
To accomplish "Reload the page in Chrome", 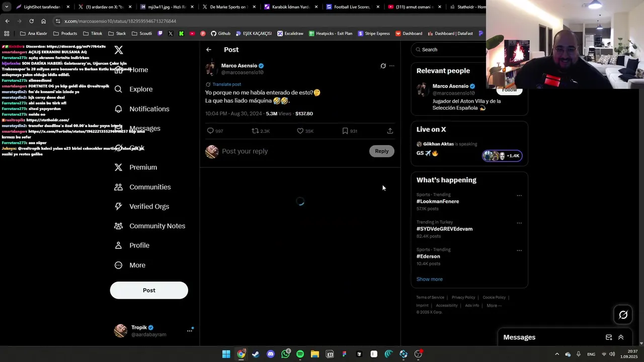I will coord(31,21).
